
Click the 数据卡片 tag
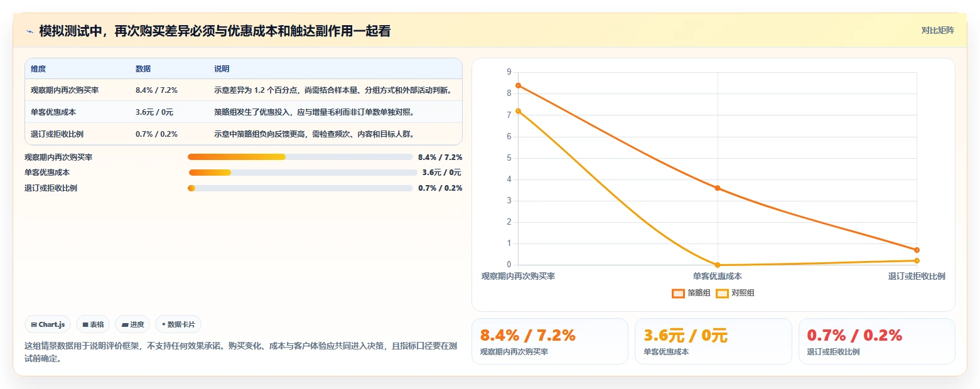click(x=178, y=324)
